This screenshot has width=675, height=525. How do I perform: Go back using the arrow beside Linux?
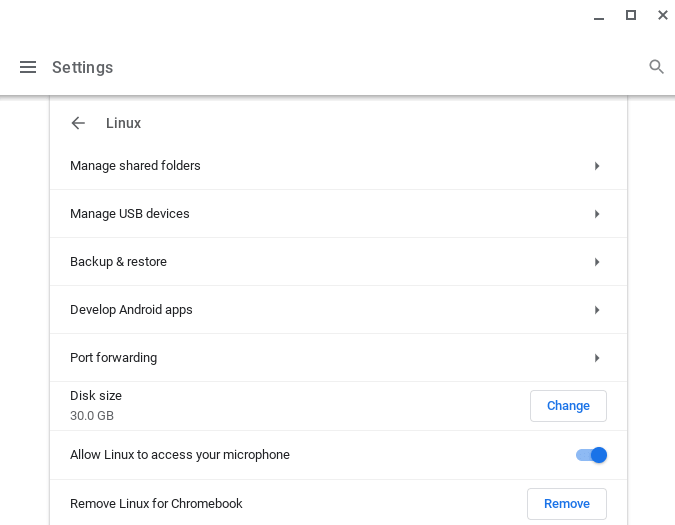point(78,123)
